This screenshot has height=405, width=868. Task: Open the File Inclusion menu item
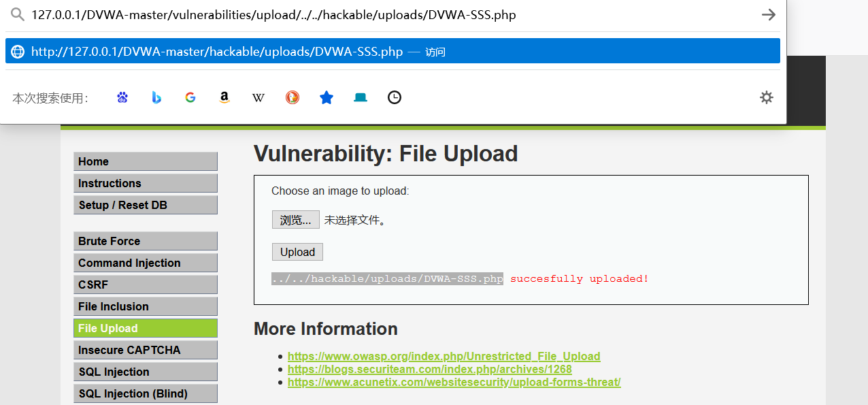pyautogui.click(x=146, y=306)
